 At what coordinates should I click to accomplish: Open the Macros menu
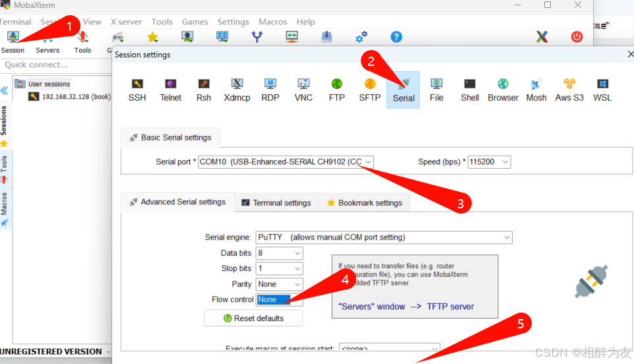tap(272, 22)
